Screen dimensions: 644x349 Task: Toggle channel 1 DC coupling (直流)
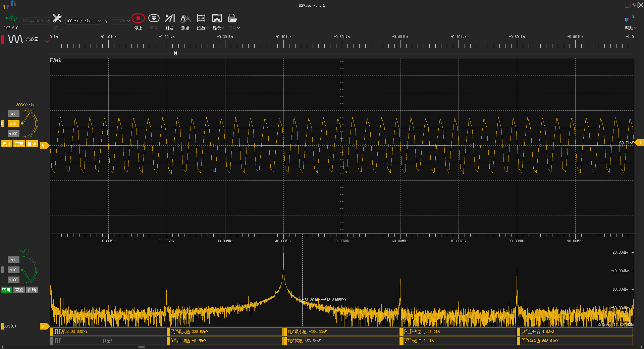point(19,290)
